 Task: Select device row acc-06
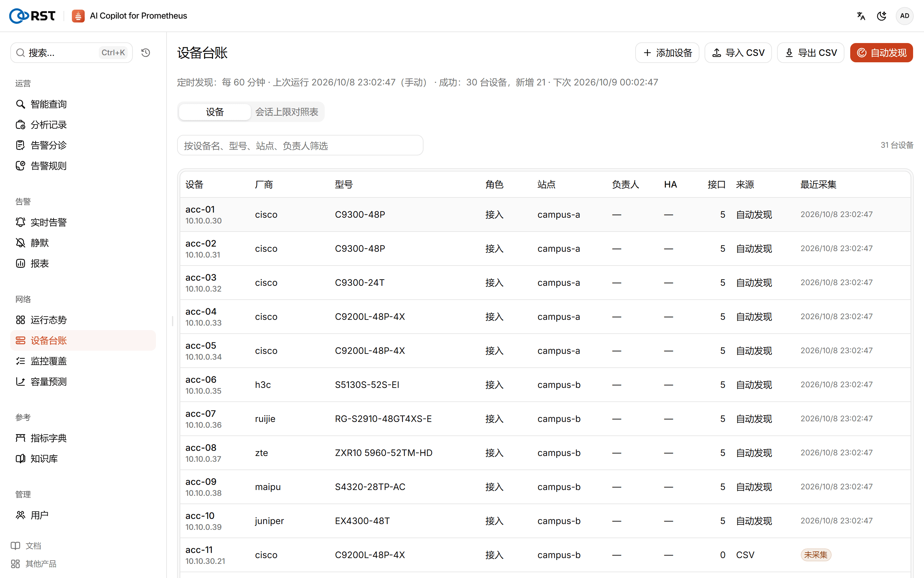(545, 385)
